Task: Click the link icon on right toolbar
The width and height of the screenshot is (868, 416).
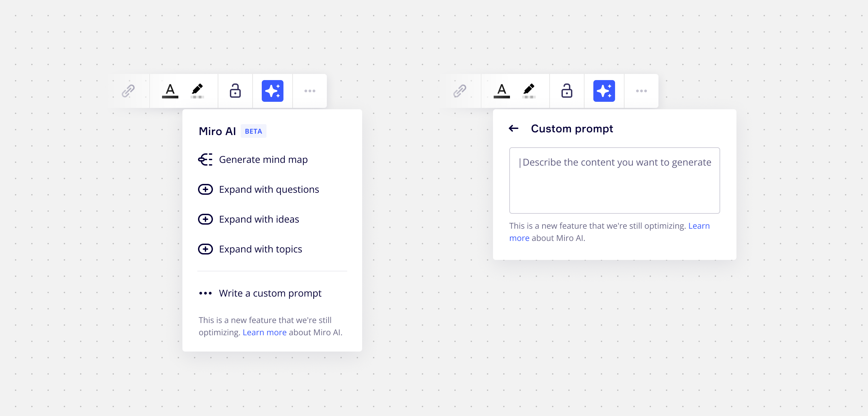Action: click(460, 91)
